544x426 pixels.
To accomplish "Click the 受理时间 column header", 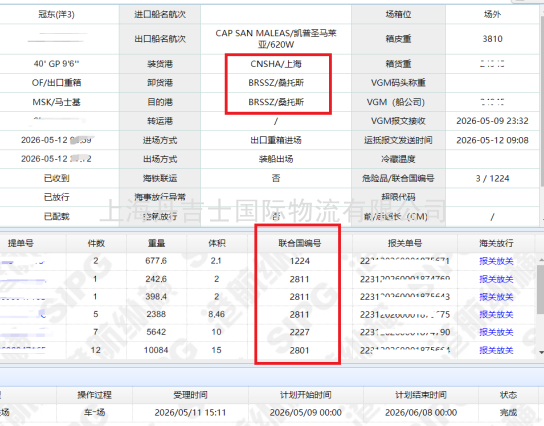I will (190, 395).
